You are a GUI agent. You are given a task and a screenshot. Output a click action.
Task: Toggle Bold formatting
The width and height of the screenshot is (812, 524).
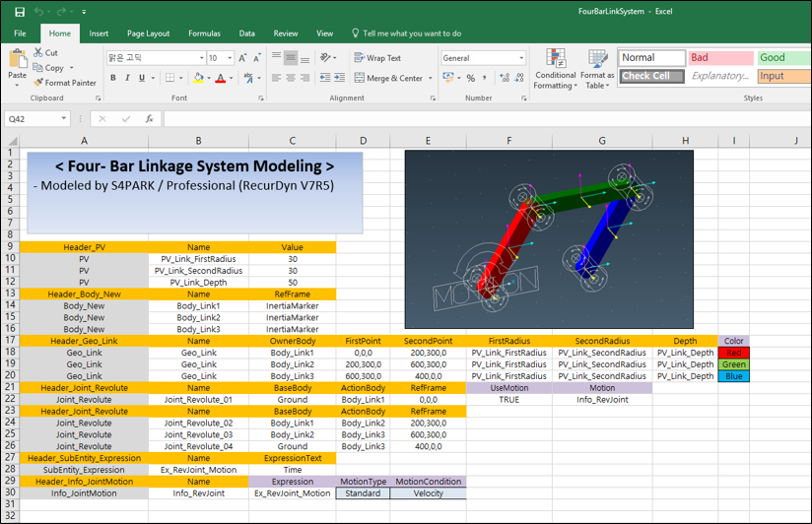[113, 78]
